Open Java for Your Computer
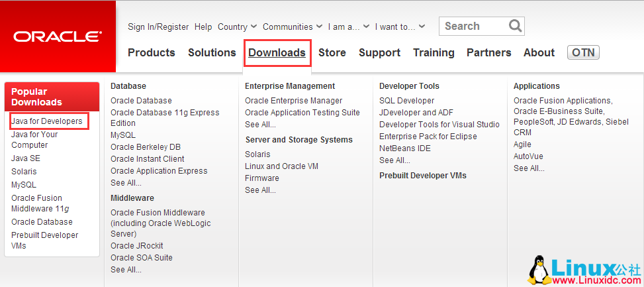The height and width of the screenshot is (287, 644). 34,140
